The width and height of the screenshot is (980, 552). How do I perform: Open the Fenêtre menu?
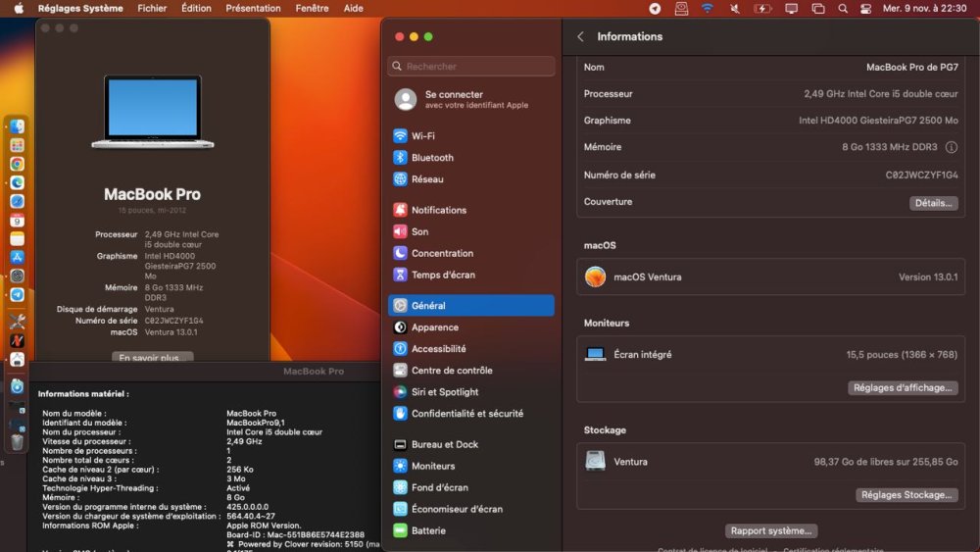coord(312,8)
